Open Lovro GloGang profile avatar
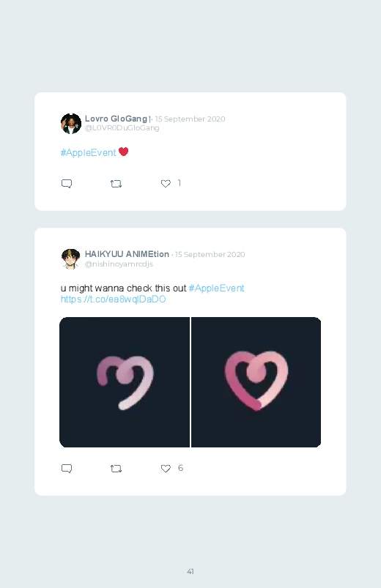 tap(71, 123)
